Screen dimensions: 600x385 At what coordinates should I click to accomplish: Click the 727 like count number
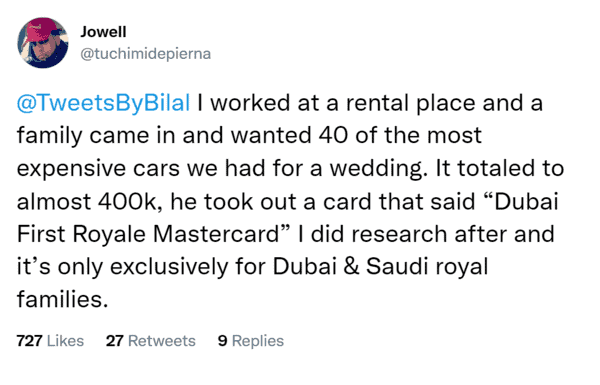tap(29, 341)
